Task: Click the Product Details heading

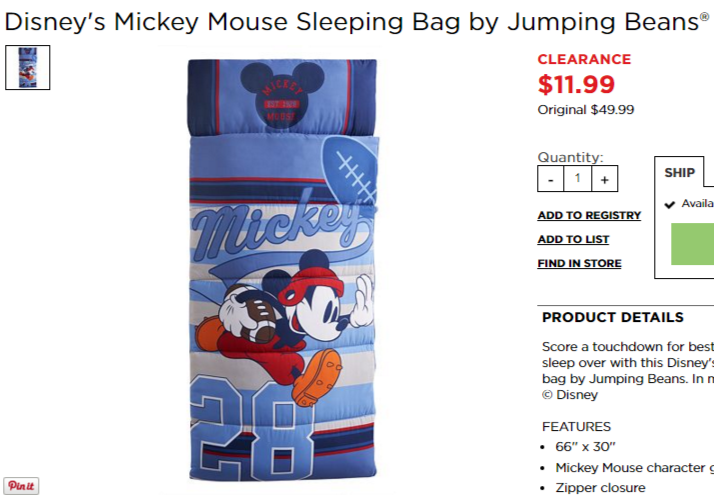Action: (x=613, y=317)
